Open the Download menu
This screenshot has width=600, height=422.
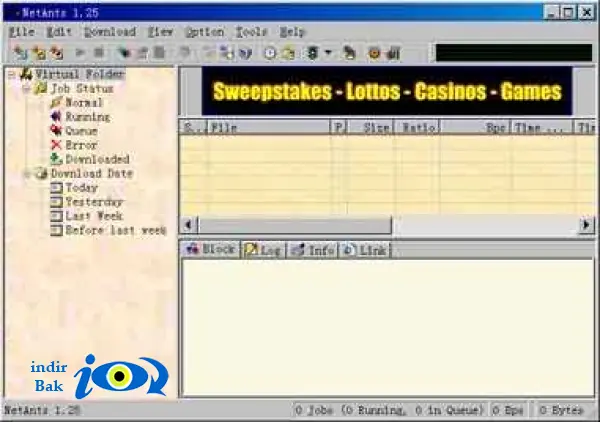pos(110,32)
